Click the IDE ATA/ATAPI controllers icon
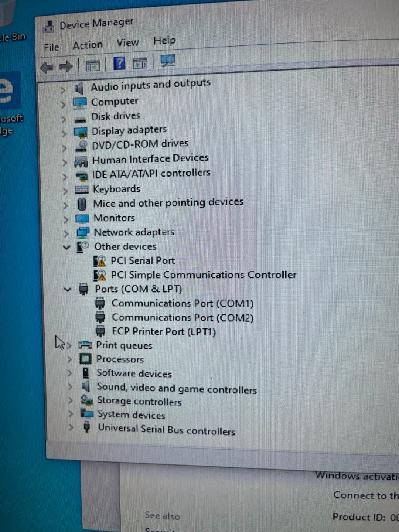 coord(82,177)
